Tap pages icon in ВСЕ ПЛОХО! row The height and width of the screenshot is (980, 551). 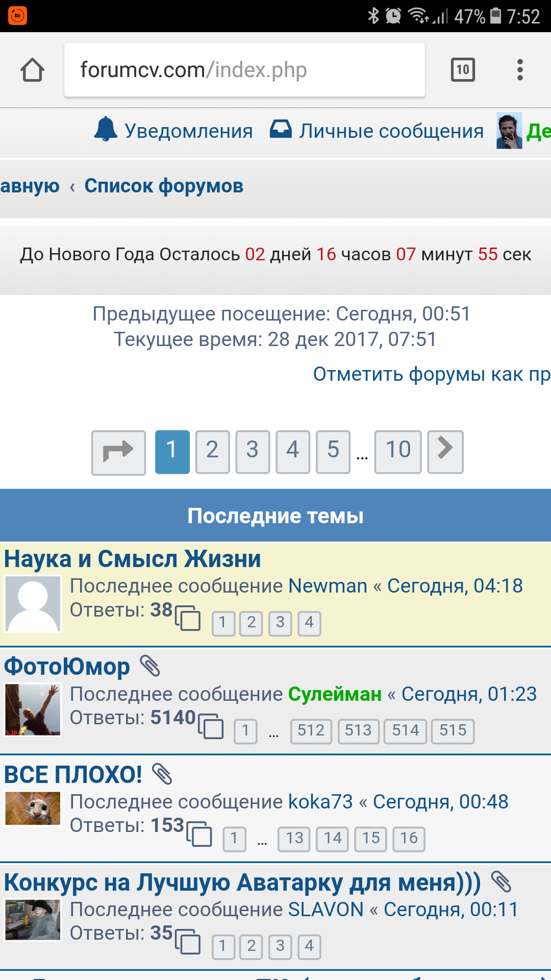[x=199, y=833]
